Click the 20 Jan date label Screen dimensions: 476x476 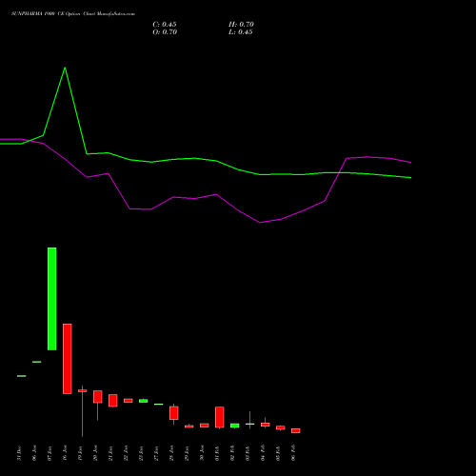(95, 453)
